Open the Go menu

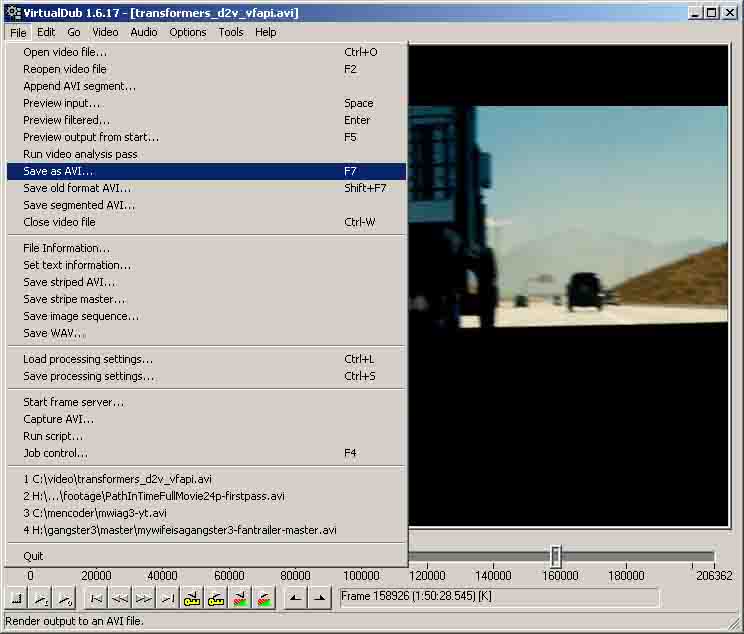[74, 32]
